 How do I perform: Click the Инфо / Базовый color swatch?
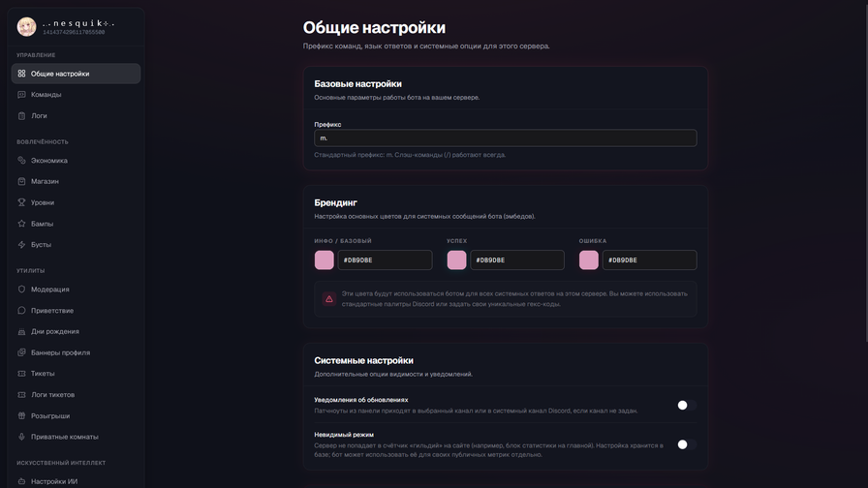coord(325,259)
